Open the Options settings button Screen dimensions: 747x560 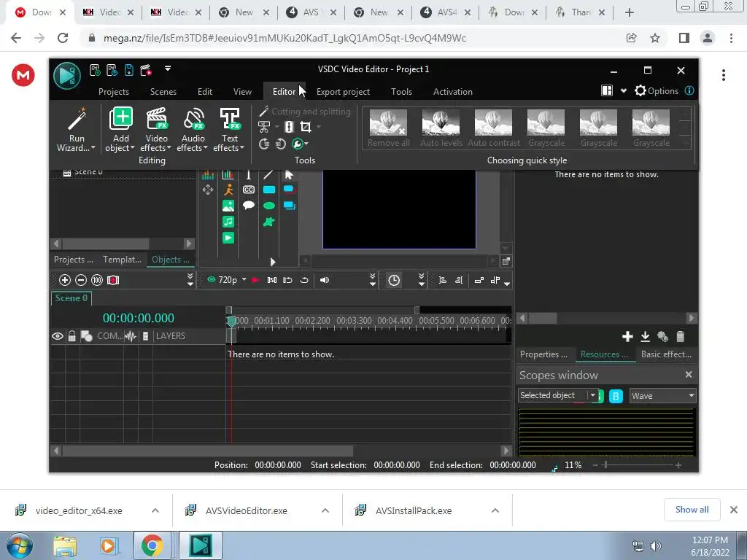(x=657, y=91)
